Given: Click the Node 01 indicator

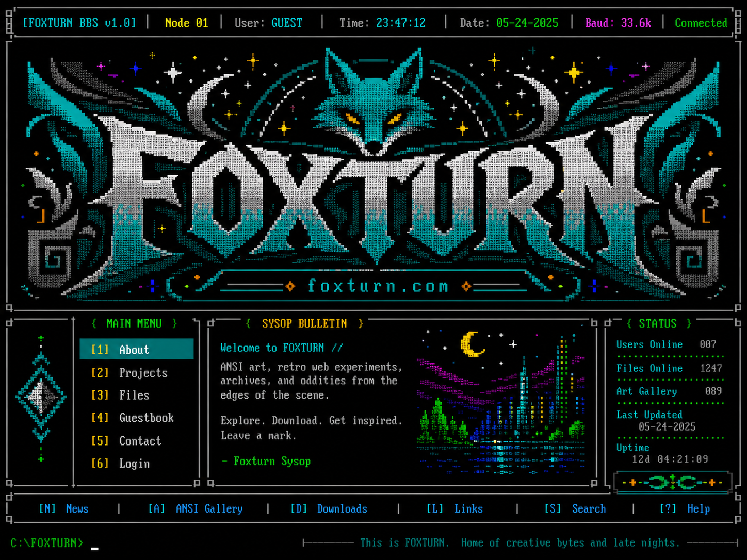Looking at the screenshot, I should [187, 23].
